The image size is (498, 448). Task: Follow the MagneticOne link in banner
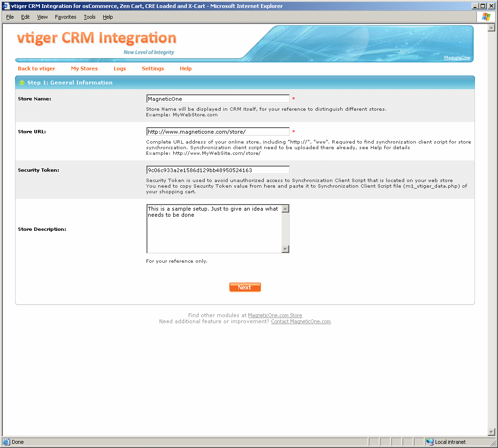coord(457,58)
